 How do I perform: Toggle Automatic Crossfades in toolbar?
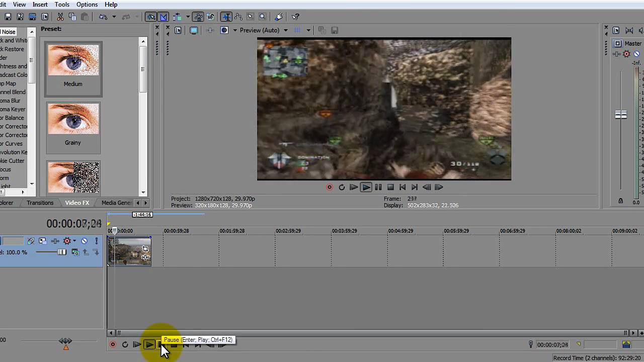163,17
